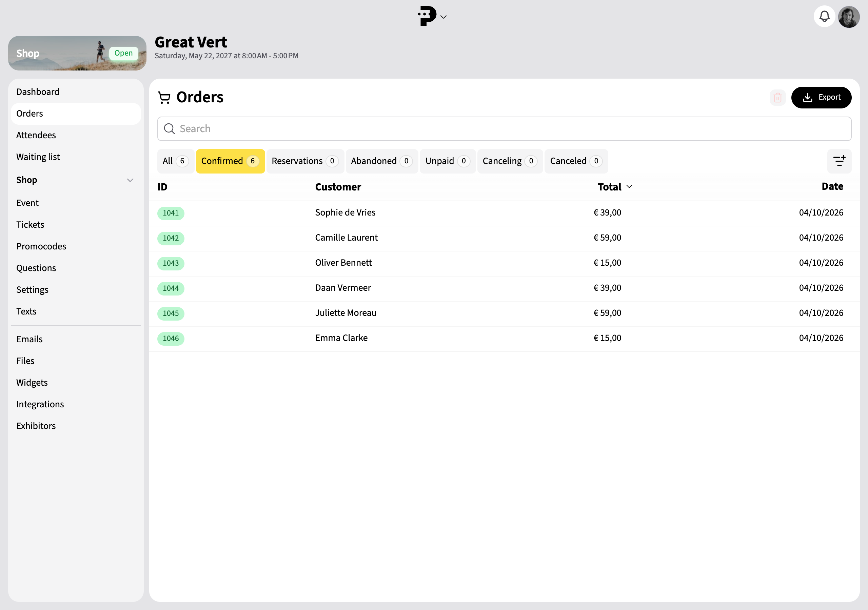
Task: Sort by the Date column header
Action: click(x=832, y=186)
